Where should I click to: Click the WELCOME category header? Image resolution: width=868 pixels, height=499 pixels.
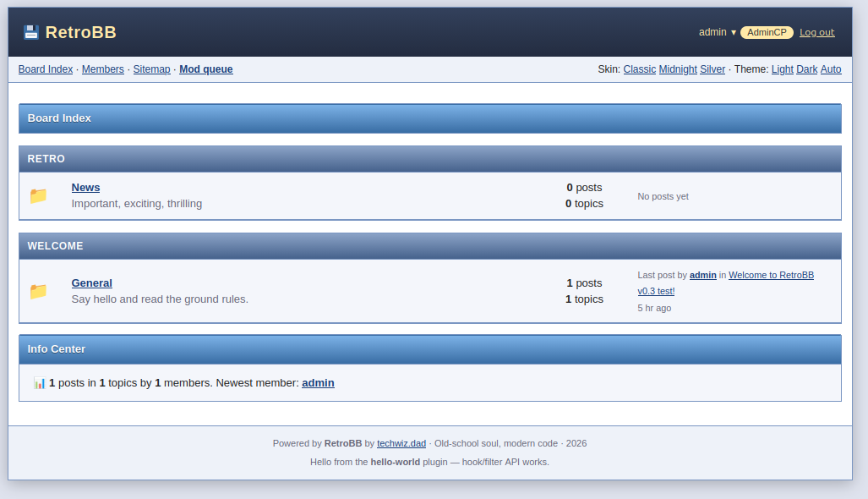pyautogui.click(x=430, y=246)
